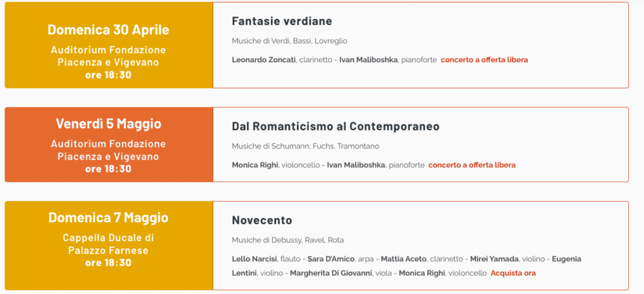Click the Domenica 30 Aprile date heading

pyautogui.click(x=108, y=30)
